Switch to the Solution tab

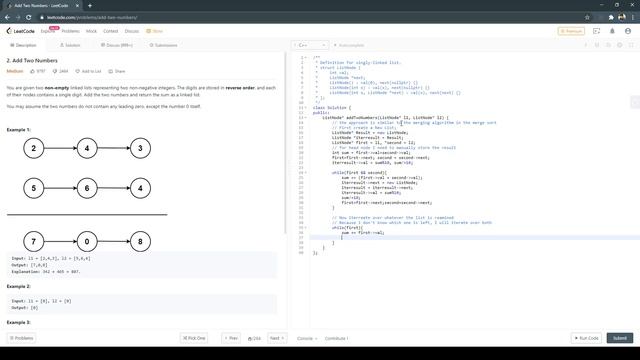click(70, 45)
